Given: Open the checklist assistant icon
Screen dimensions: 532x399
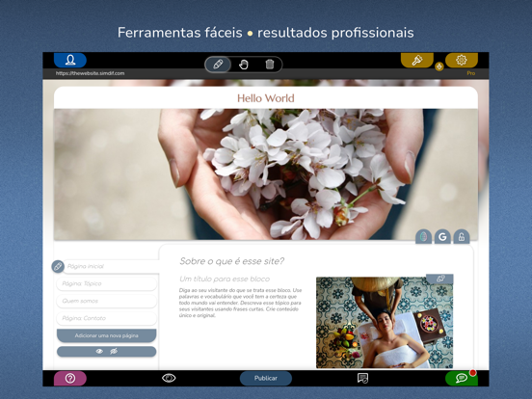Looking at the screenshot, I should [x=362, y=378].
